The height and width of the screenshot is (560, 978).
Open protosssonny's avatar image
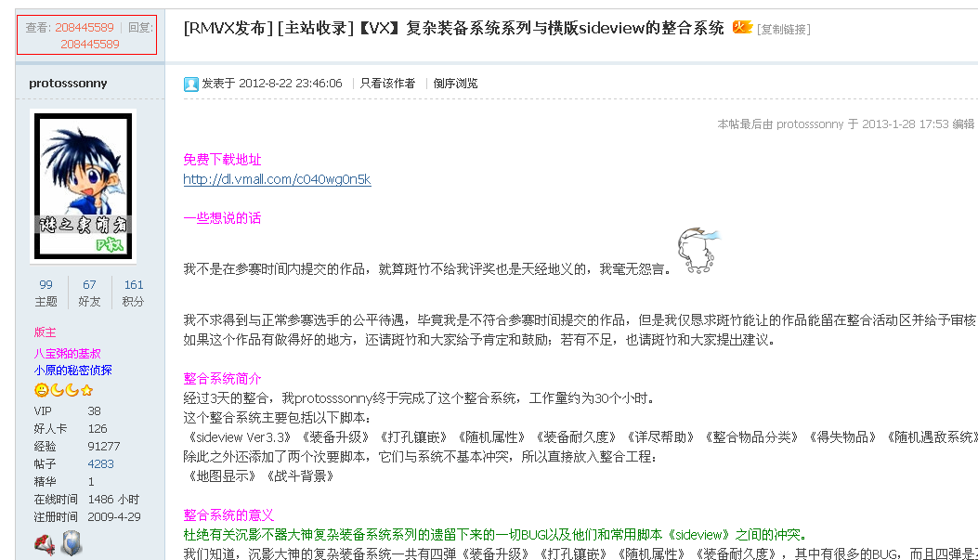point(83,186)
